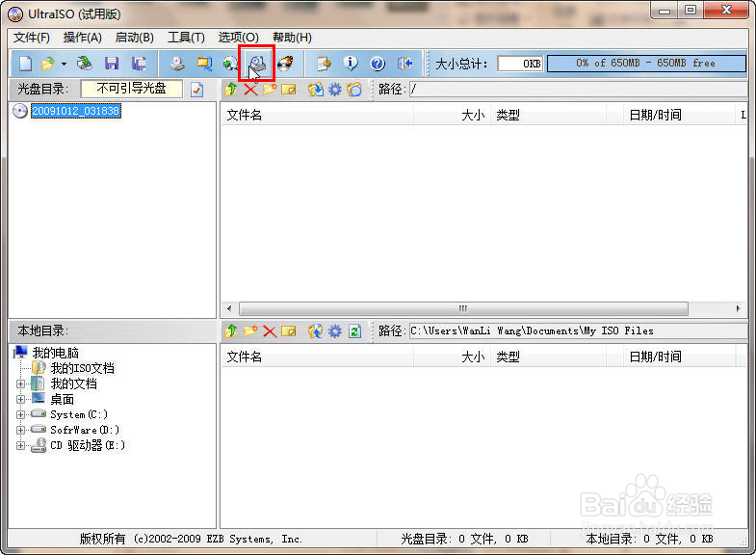Click the Open CD/DVD icon with green arrow
The height and width of the screenshot is (555, 756).
(85, 64)
